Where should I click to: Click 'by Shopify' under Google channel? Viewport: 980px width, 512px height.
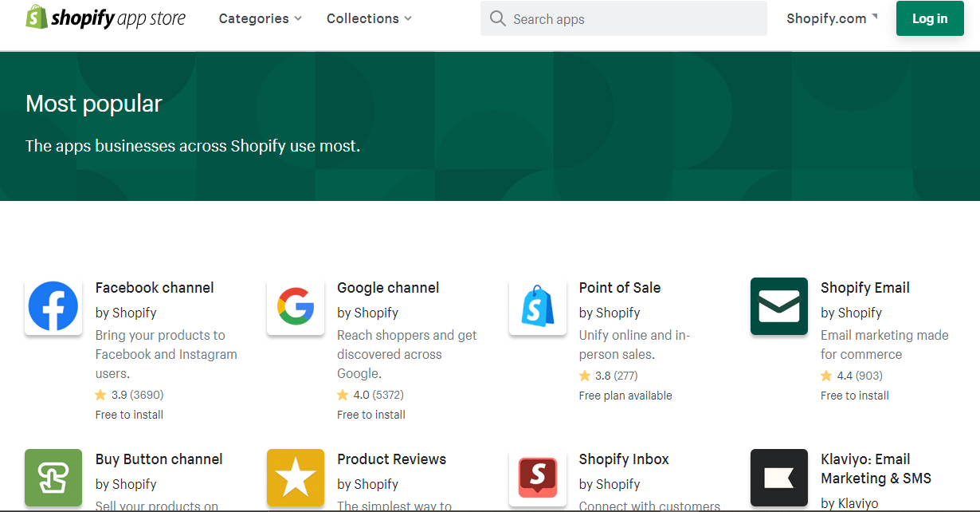click(x=367, y=313)
